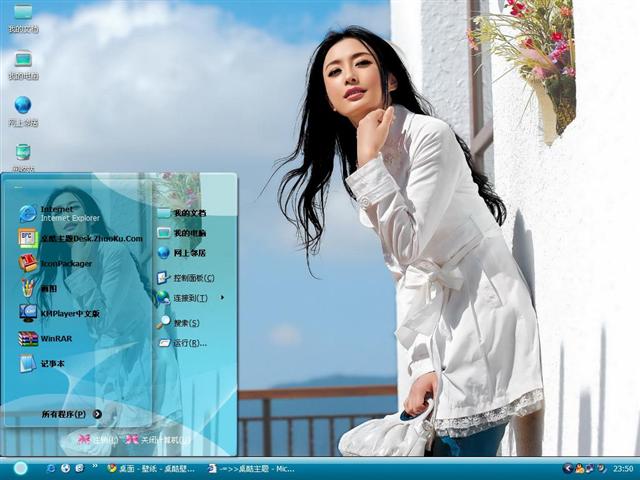640x480 pixels.
Task: Click the third quick launch icon
Action: click(x=80, y=468)
